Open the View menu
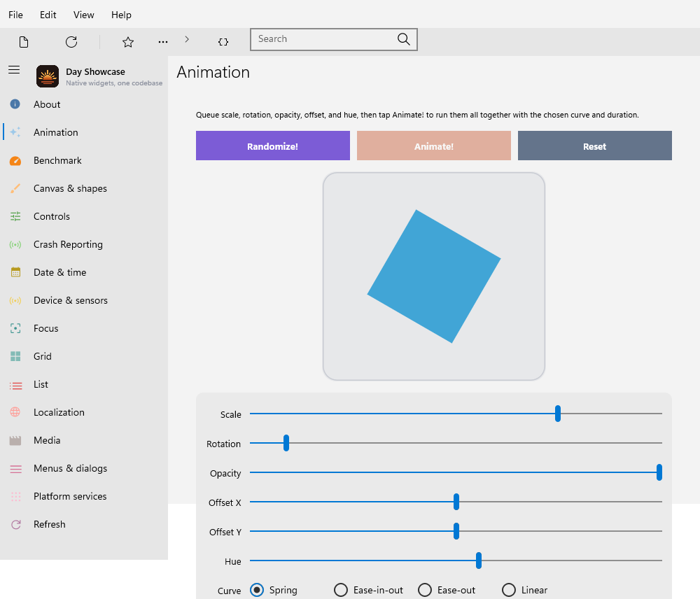This screenshot has height=599, width=700. click(83, 15)
